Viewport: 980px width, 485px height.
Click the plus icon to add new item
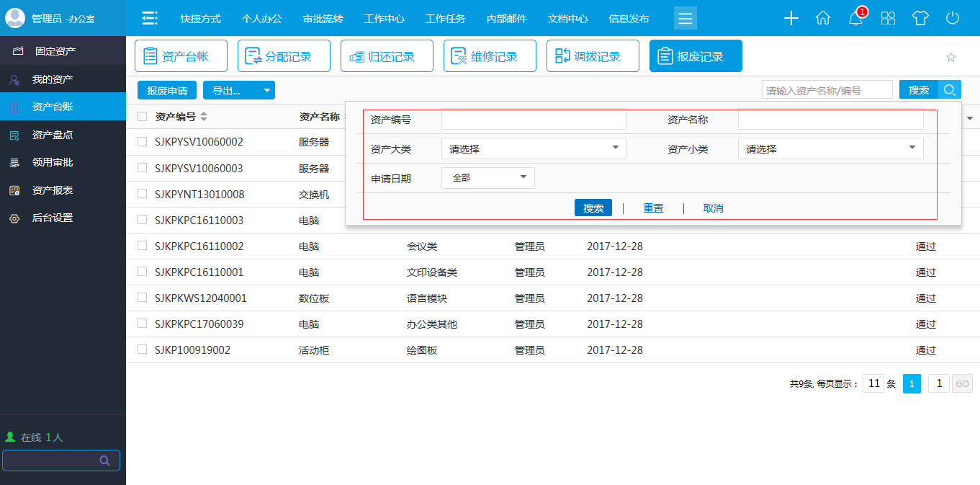(791, 18)
